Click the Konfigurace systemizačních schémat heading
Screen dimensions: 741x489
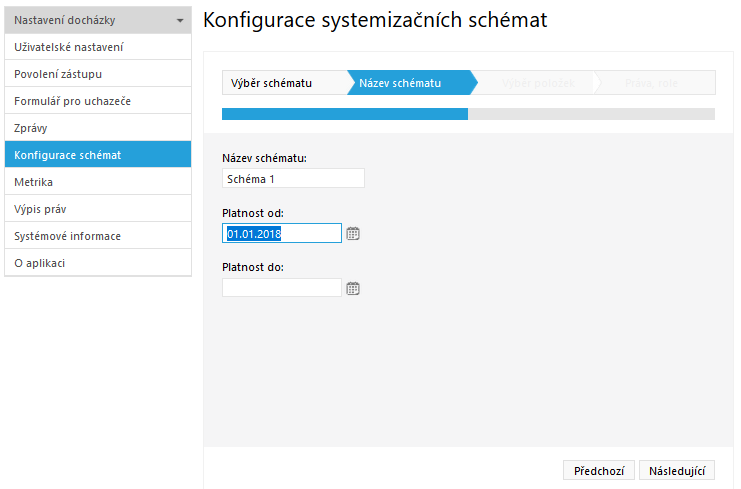click(x=375, y=21)
